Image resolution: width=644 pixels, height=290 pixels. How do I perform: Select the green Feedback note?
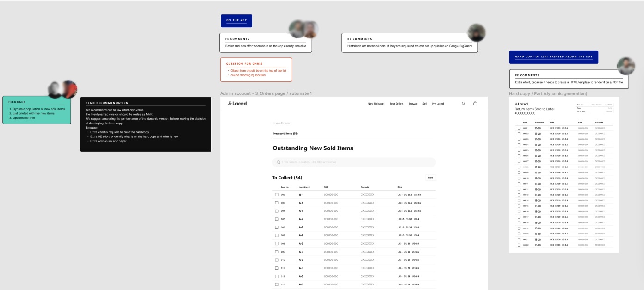[x=37, y=110]
